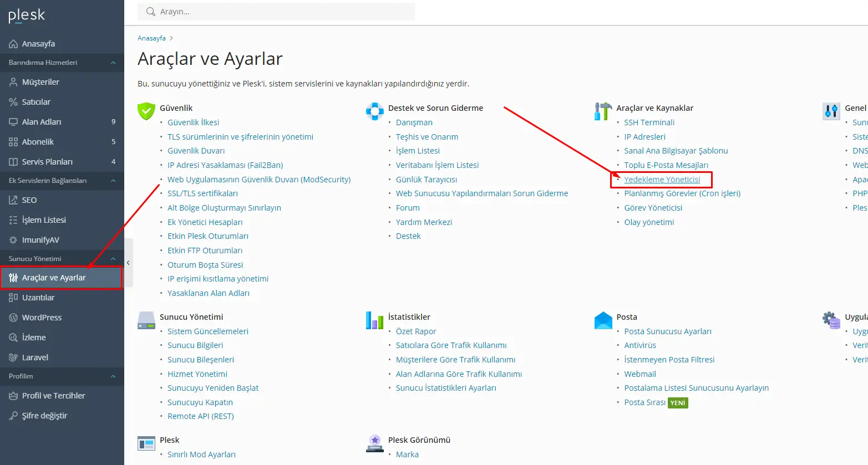
Task: Click the Plesk logo in sidebar
Action: point(27,16)
